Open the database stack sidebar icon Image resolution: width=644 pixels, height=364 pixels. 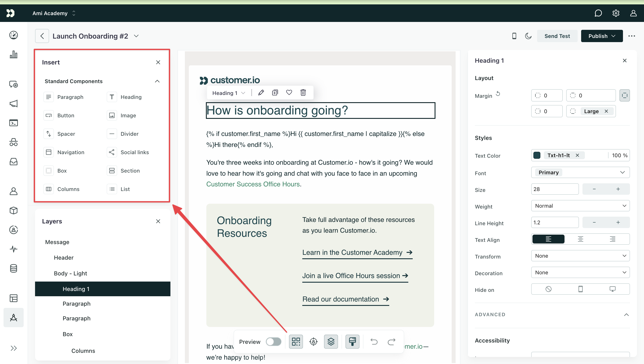pyautogui.click(x=14, y=268)
